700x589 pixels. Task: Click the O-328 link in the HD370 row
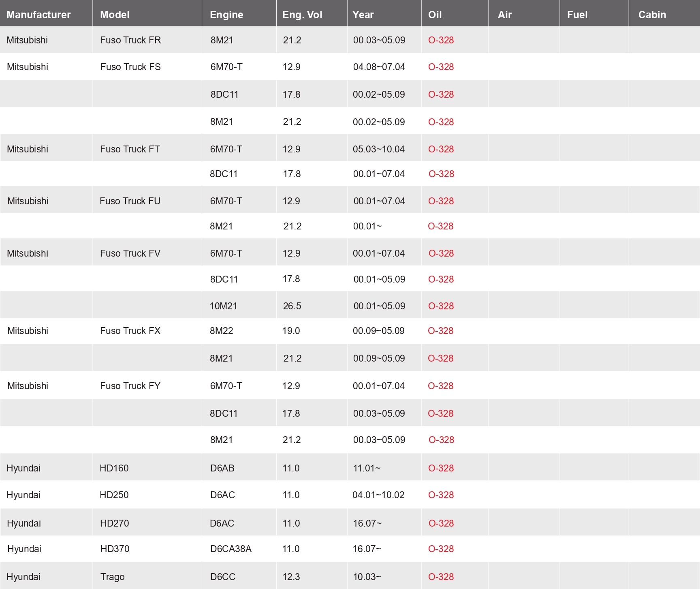pyautogui.click(x=441, y=549)
